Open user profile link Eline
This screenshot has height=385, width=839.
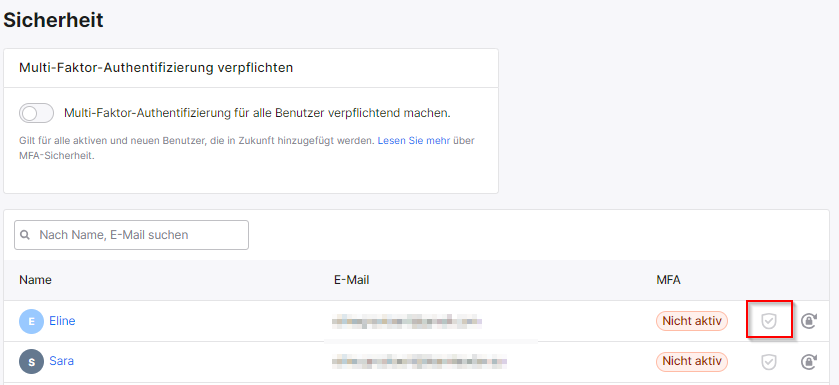coord(62,321)
